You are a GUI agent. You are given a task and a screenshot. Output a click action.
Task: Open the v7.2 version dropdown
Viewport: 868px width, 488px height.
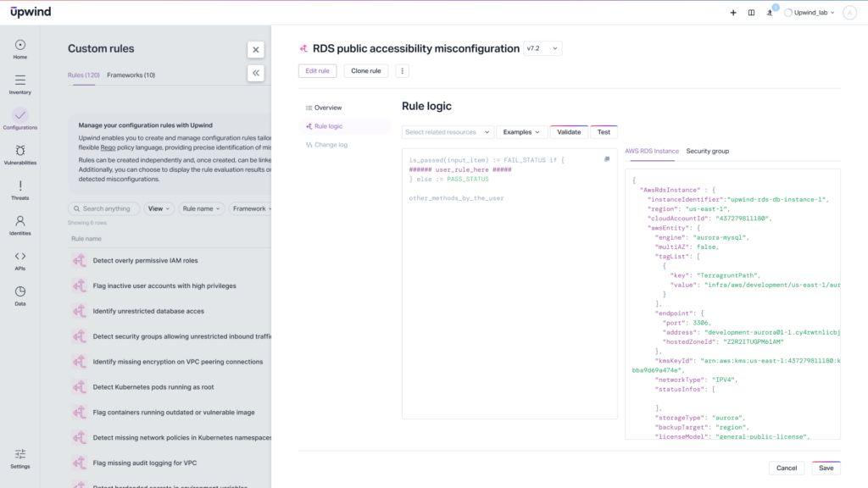[x=542, y=48]
